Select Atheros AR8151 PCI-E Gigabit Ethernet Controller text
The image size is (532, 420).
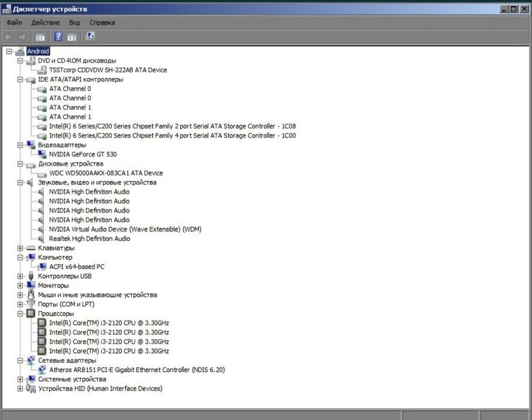pos(137,370)
